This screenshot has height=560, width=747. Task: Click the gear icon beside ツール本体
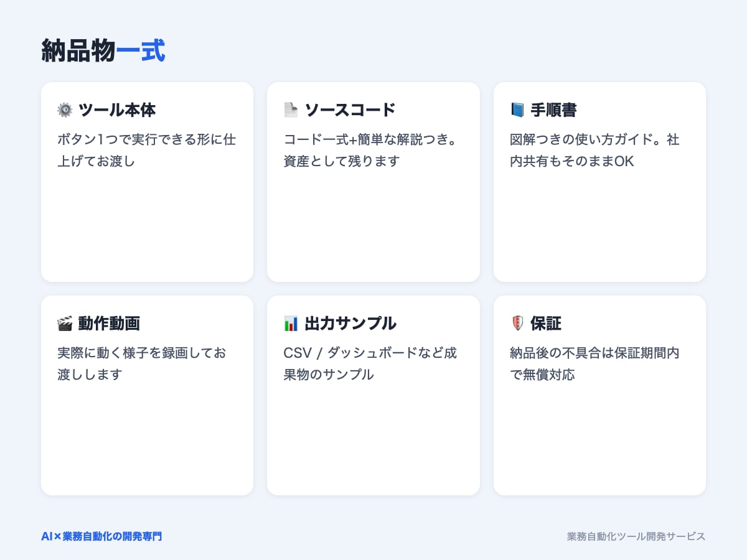[65, 110]
